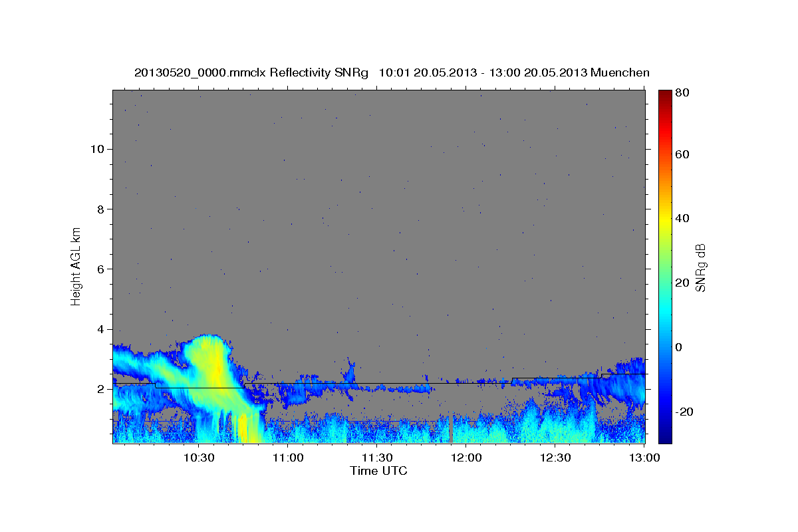Click the 'Time UTC' axis label
This screenshot has height=532, width=798.
[378, 471]
